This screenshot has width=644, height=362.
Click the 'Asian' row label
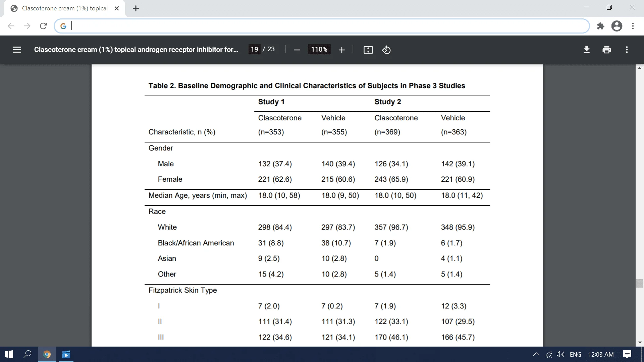click(167, 258)
